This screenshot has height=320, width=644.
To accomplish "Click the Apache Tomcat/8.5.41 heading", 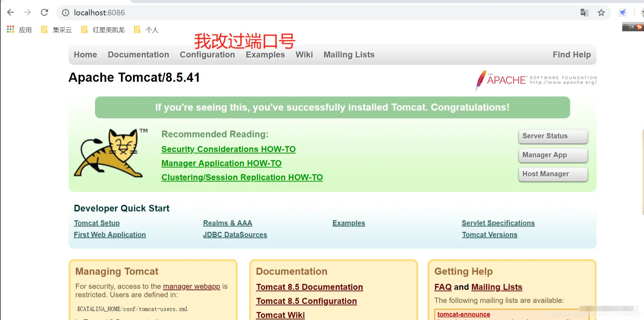I will pos(134,77).
